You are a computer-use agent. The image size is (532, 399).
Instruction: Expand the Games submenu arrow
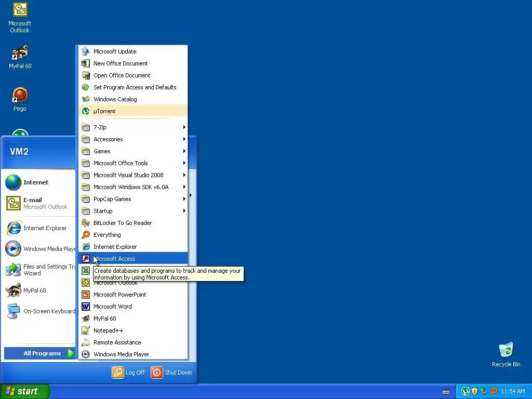tap(184, 151)
